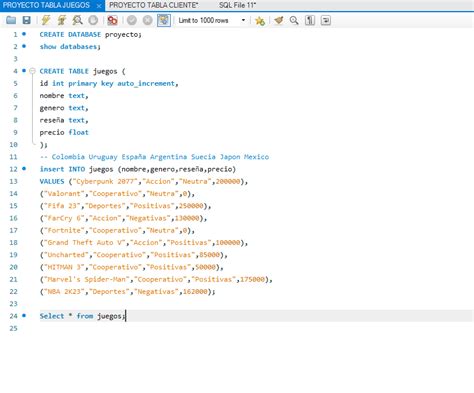
Task: Click line number 25 in gutter
Action: click(x=13, y=328)
